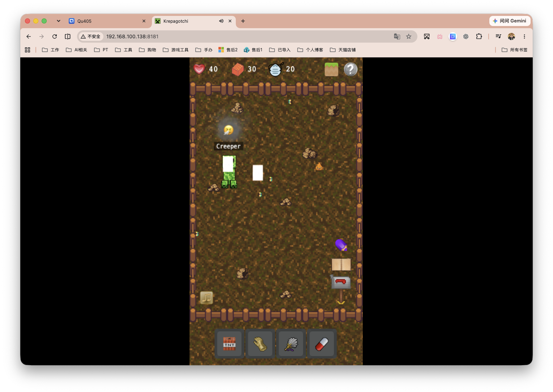Image resolution: width=553 pixels, height=392 pixels.
Task: Open a new browser tab
Action: (243, 21)
